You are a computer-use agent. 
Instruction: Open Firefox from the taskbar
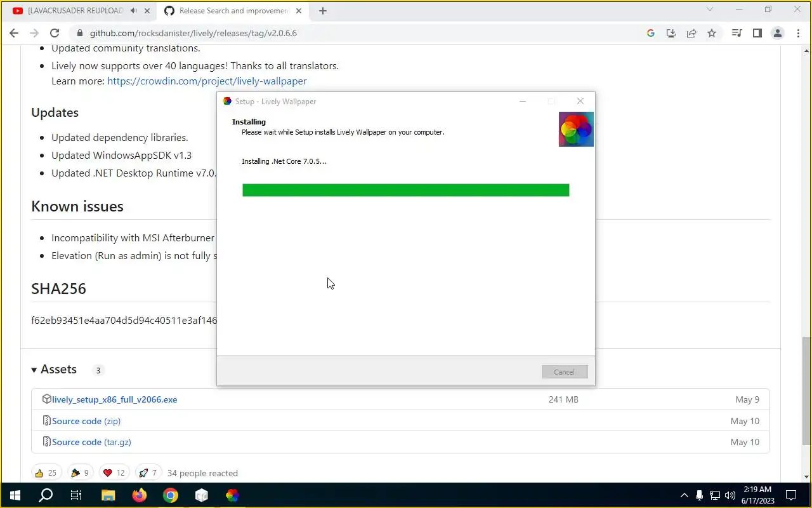(140, 495)
